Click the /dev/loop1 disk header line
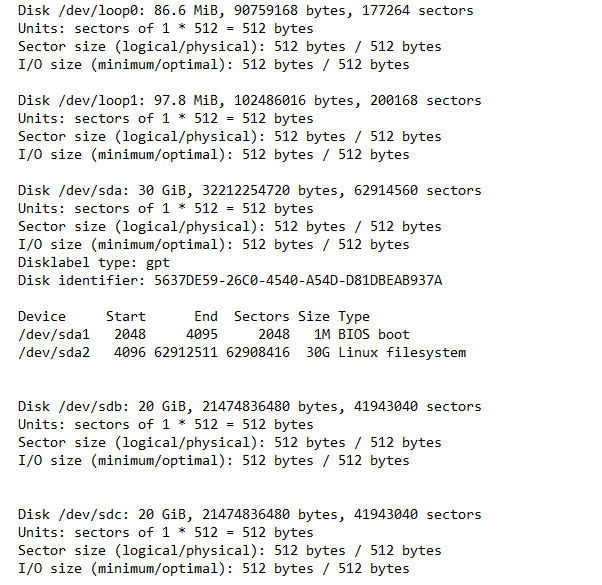 point(249,100)
